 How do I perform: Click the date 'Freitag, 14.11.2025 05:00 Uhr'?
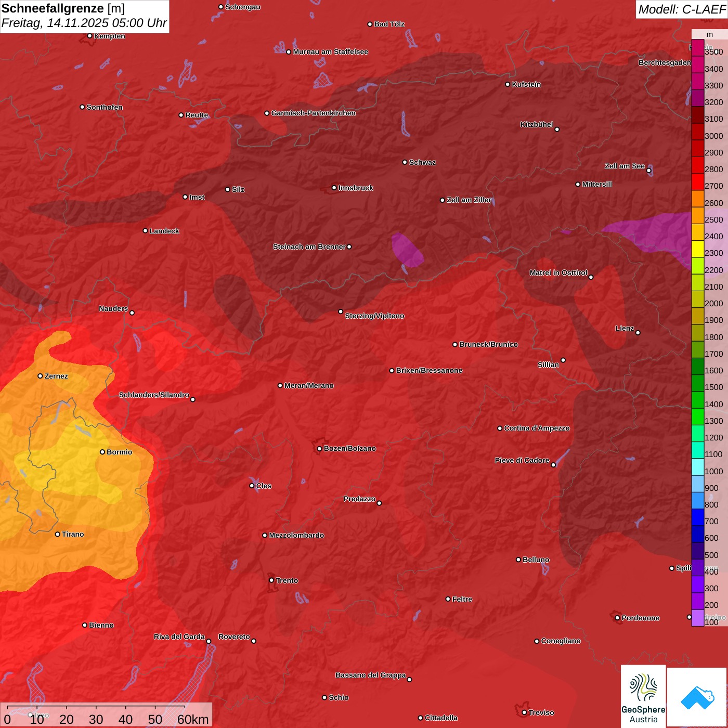(84, 23)
